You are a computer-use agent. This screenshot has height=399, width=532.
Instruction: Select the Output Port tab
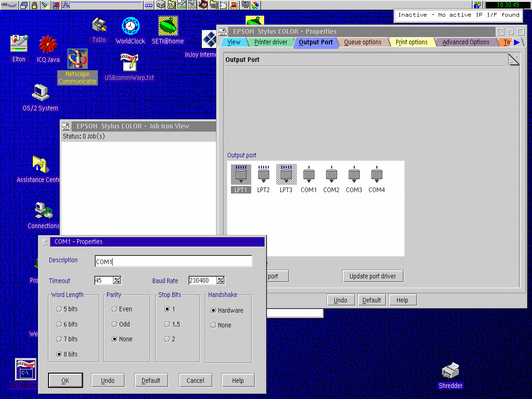click(x=316, y=42)
